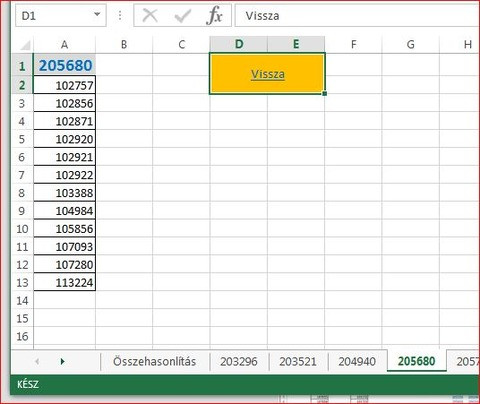Select column H header

(x=460, y=45)
